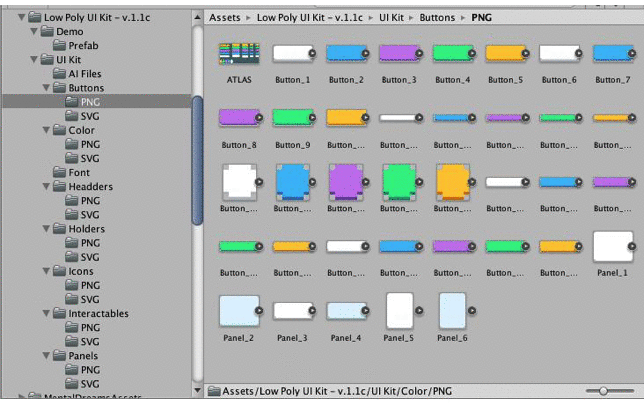
Task: Click the asset path text in the footer
Action: click(337, 391)
